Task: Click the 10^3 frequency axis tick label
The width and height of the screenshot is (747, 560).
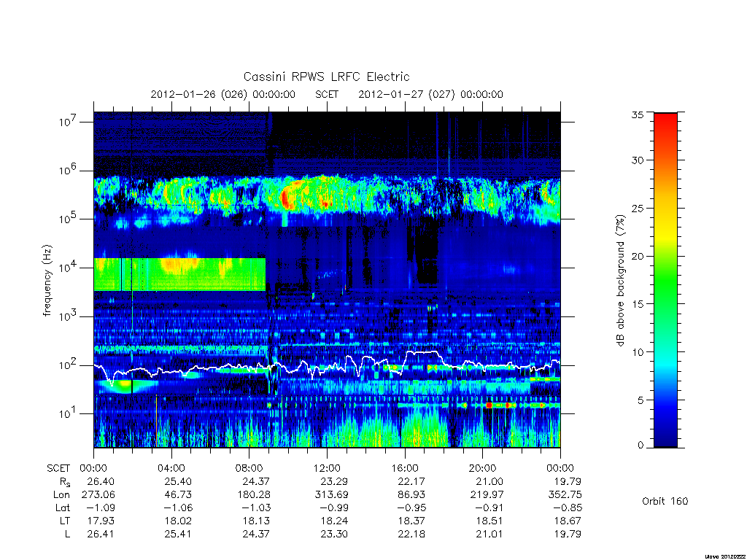Action: (x=69, y=316)
